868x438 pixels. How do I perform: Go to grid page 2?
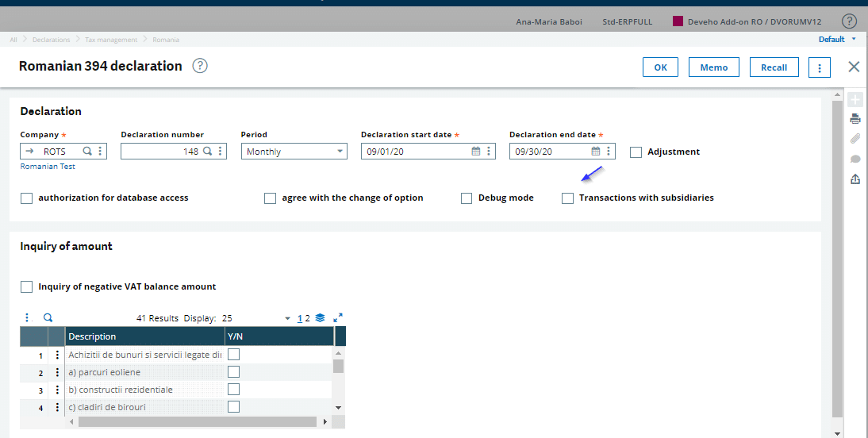(x=307, y=318)
